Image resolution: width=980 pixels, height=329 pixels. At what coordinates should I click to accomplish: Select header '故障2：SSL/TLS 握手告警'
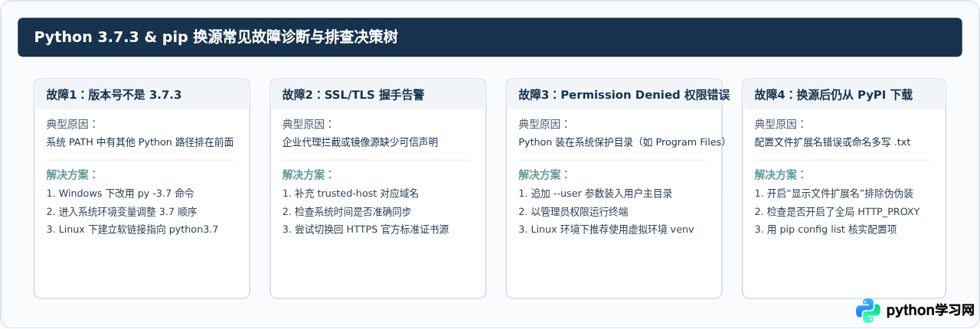point(353,95)
